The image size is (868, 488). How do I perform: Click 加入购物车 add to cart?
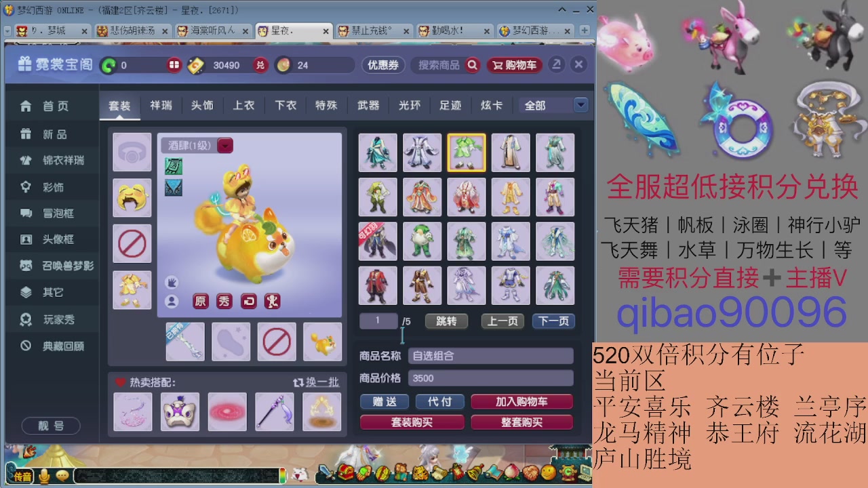coord(521,402)
